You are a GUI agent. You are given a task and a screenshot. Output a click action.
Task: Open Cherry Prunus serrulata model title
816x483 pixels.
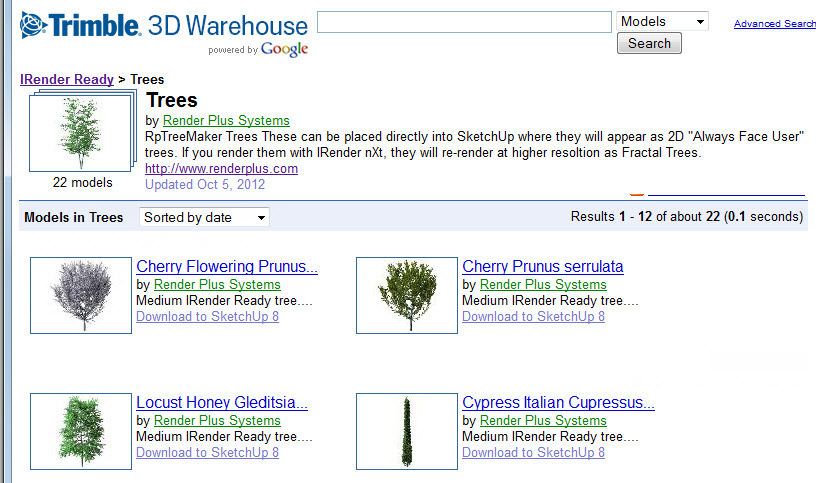[543, 266]
